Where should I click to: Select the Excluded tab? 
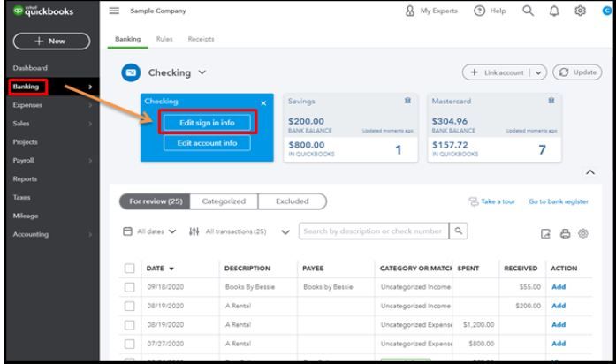click(x=292, y=201)
